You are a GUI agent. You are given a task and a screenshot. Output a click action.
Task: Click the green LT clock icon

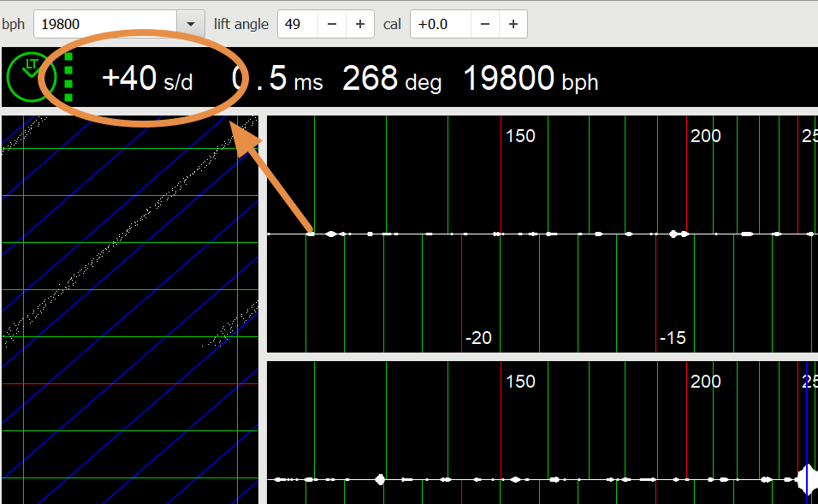[x=31, y=78]
